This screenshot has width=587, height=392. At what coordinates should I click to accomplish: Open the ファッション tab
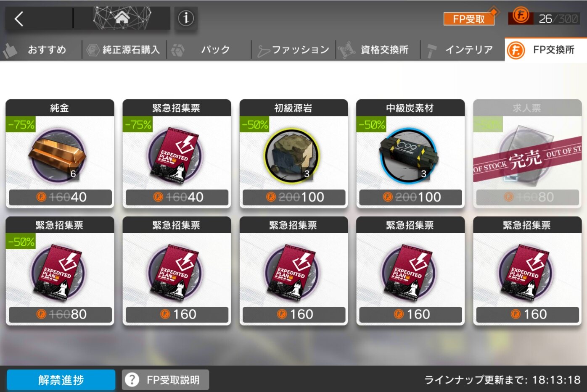pyautogui.click(x=293, y=50)
